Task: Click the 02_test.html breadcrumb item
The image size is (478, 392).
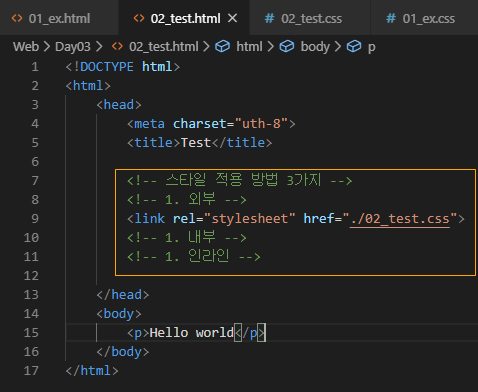Action: pyautogui.click(x=164, y=47)
